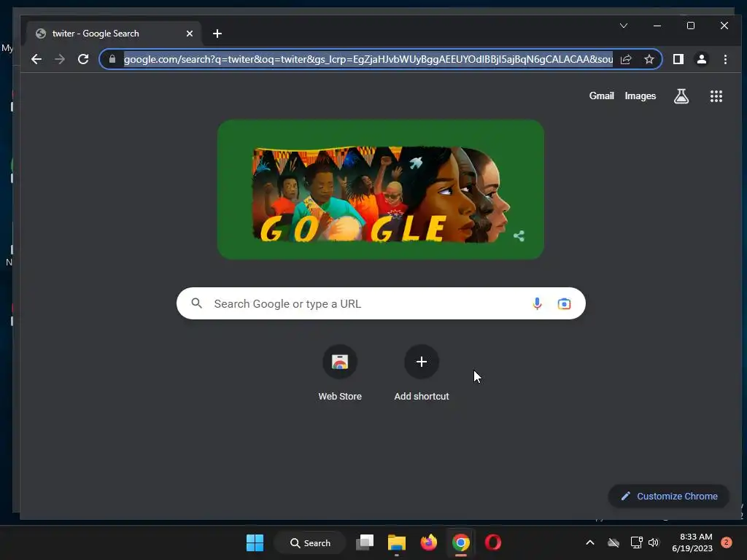Viewport: 747px width, 560px height.
Task: Open the Windows Start menu
Action: 255,542
